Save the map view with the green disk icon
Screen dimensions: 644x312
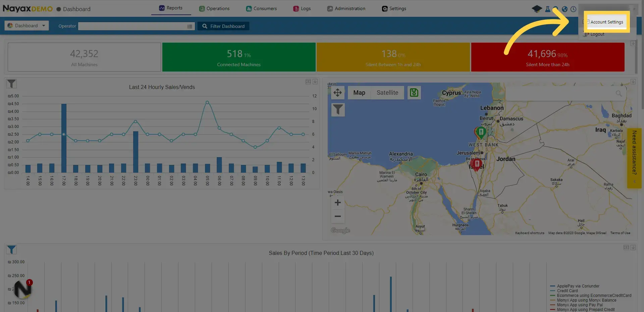point(414,92)
